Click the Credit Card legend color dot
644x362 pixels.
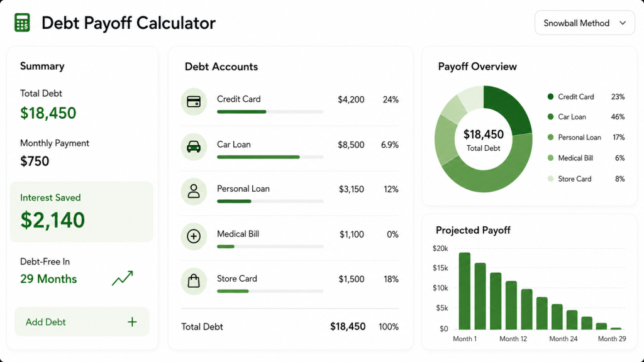[550, 96]
